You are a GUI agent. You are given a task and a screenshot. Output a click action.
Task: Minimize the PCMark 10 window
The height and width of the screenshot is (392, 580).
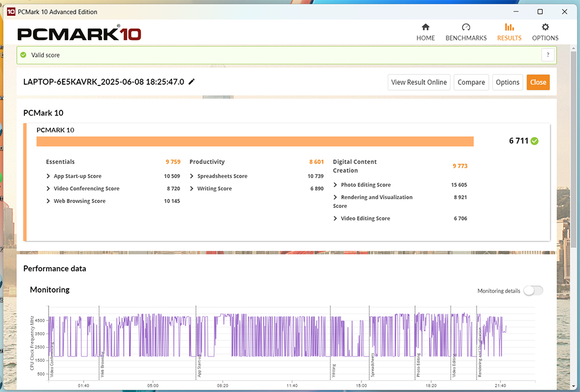point(516,12)
